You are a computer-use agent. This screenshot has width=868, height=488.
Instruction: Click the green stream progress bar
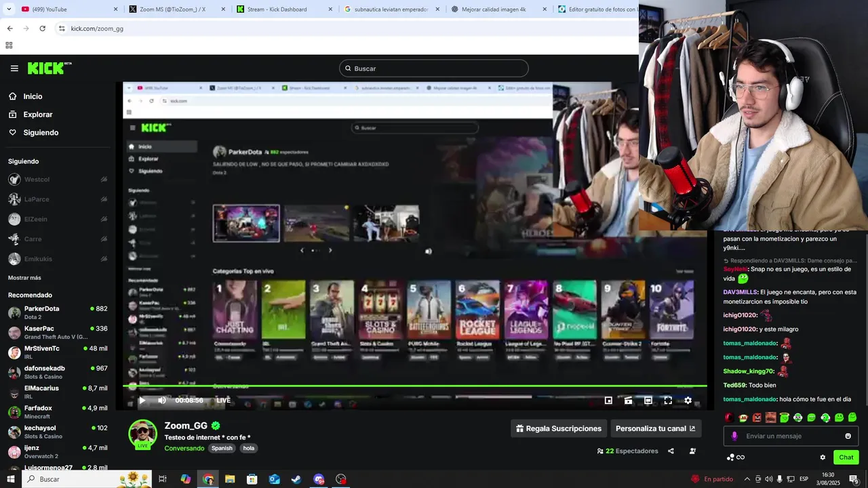[x=414, y=386]
